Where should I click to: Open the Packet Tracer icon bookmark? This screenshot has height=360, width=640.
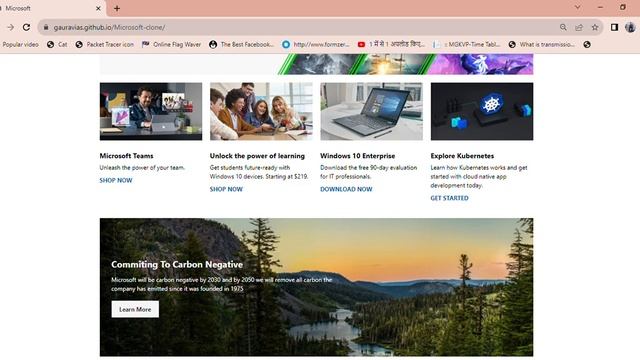(105, 44)
